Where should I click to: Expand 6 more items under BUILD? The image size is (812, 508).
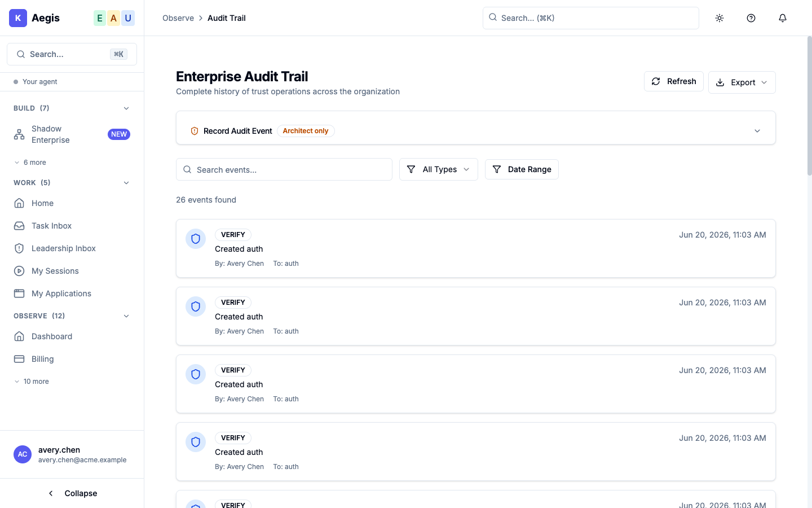(30, 163)
